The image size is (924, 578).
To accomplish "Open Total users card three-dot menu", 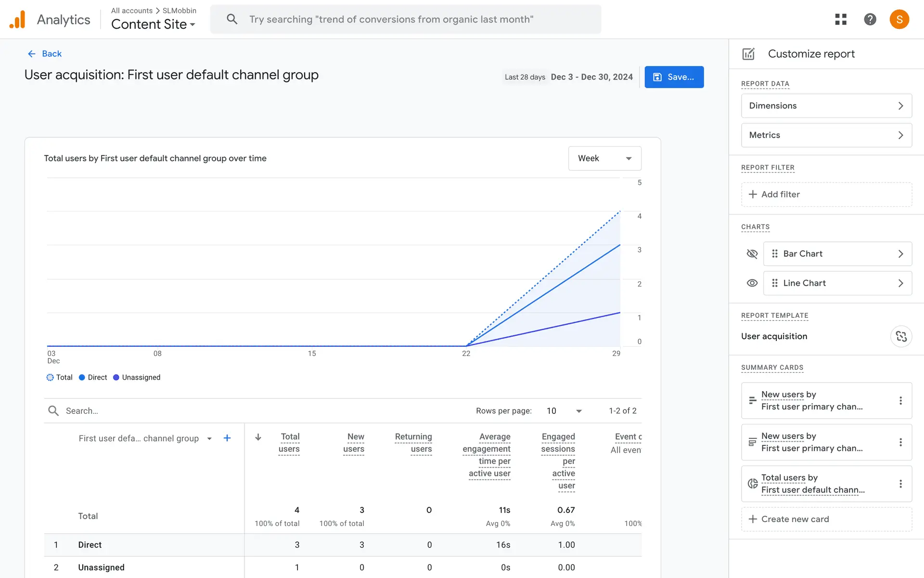I will tap(900, 484).
